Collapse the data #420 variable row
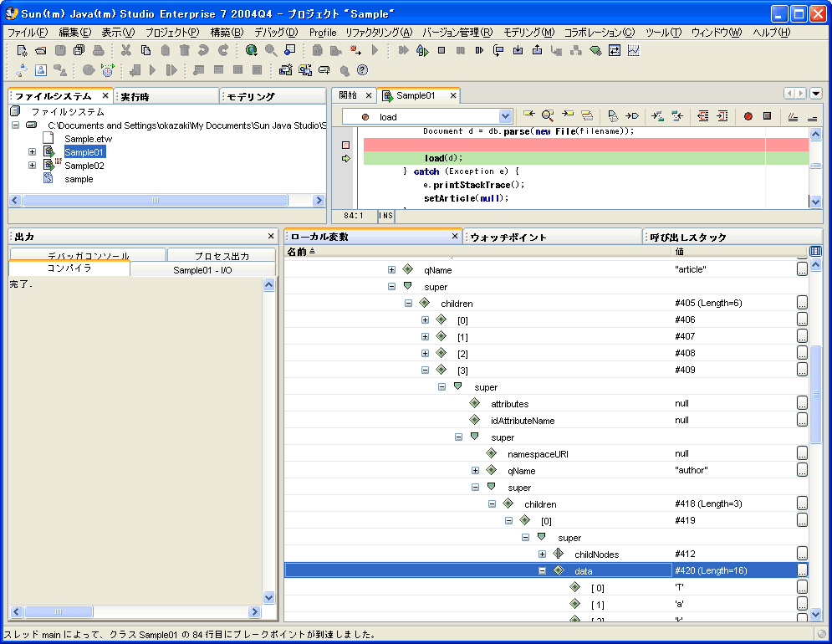This screenshot has height=644, width=832. point(542,570)
